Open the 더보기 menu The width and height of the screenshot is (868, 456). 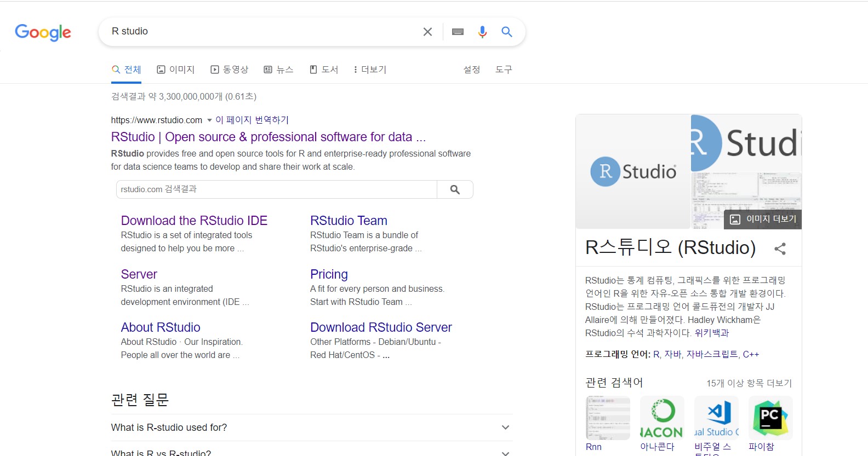click(x=370, y=70)
